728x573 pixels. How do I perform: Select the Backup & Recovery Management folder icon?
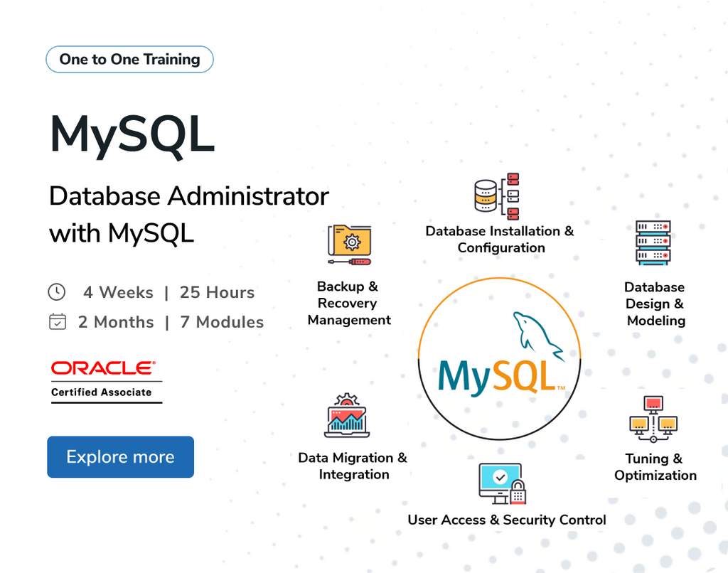(x=350, y=244)
